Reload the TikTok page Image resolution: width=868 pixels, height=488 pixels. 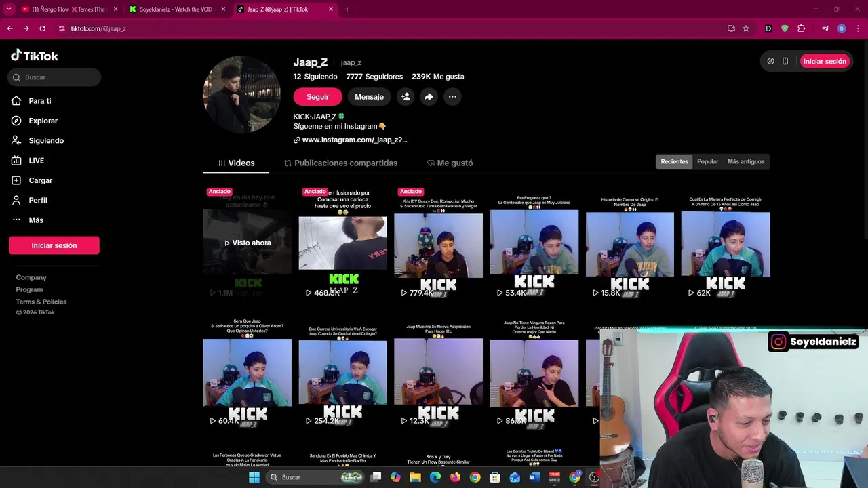tap(42, 28)
